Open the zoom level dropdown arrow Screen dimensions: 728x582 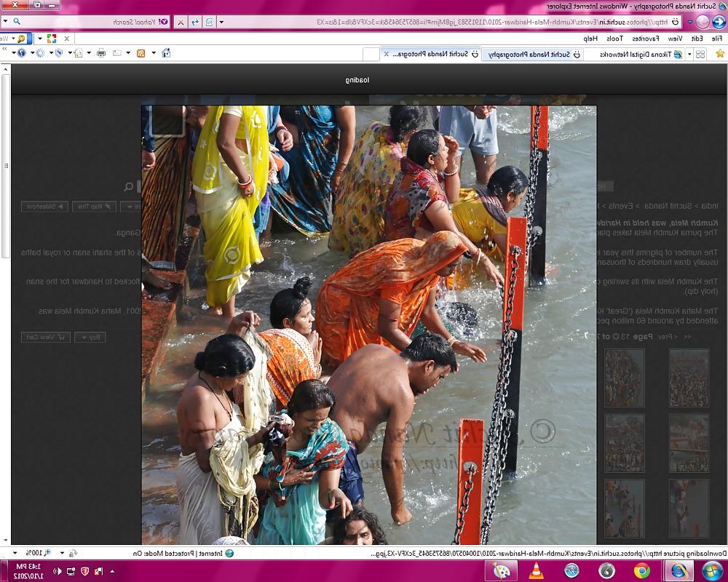(15, 553)
